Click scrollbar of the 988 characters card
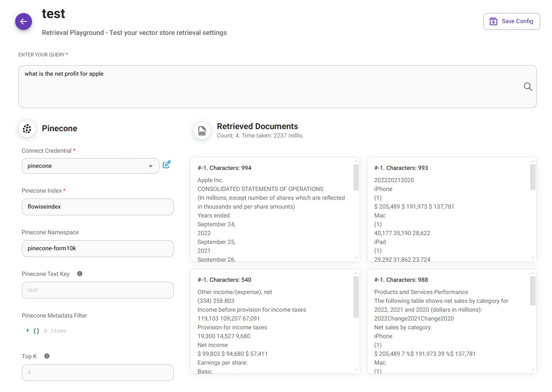Viewport: 552px width, 392px height. coord(533,291)
